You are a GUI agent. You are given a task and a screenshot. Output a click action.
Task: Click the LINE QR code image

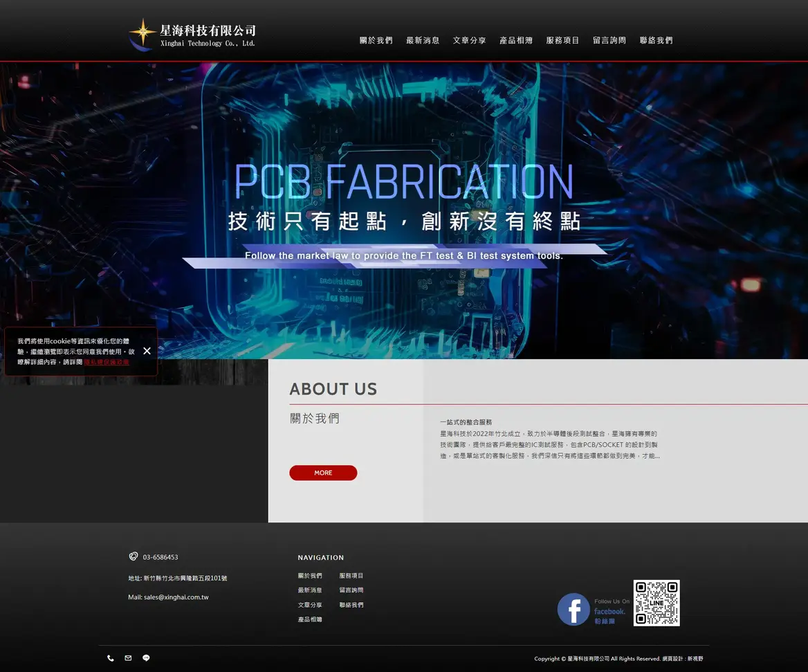click(656, 603)
